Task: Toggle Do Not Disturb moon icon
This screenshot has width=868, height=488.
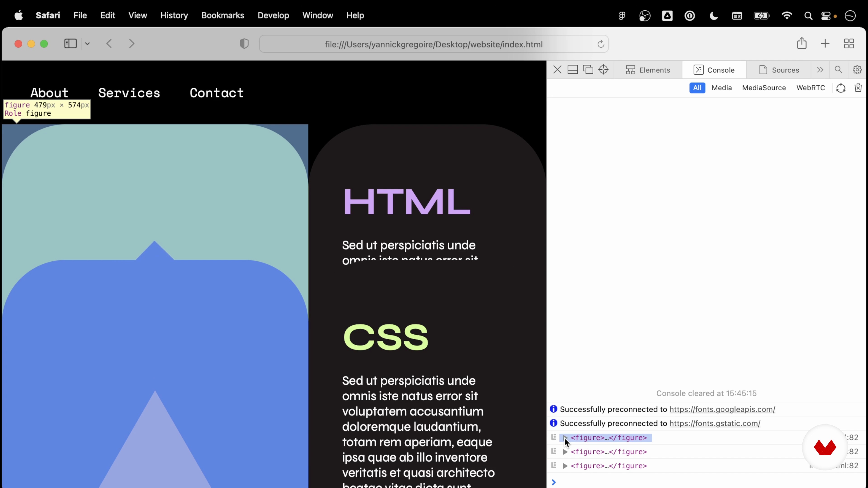Action: (714, 16)
